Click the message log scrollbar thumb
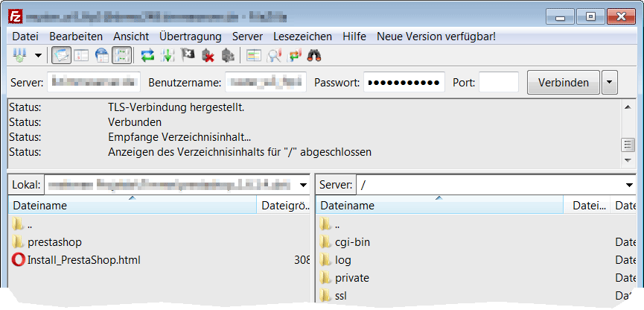Viewport: 644px width, 310px height. [x=628, y=145]
